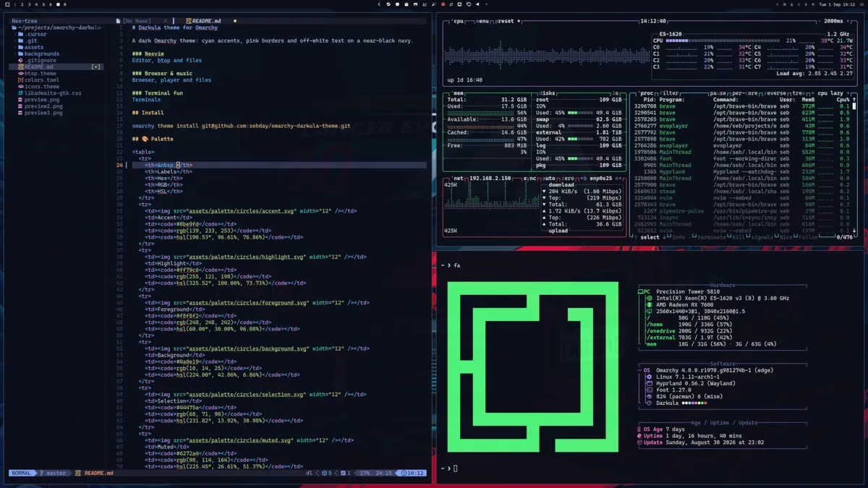This screenshot has width=868, height=488.
Task: Click the Uptime icon in fastfetch output
Action: click(x=639, y=436)
